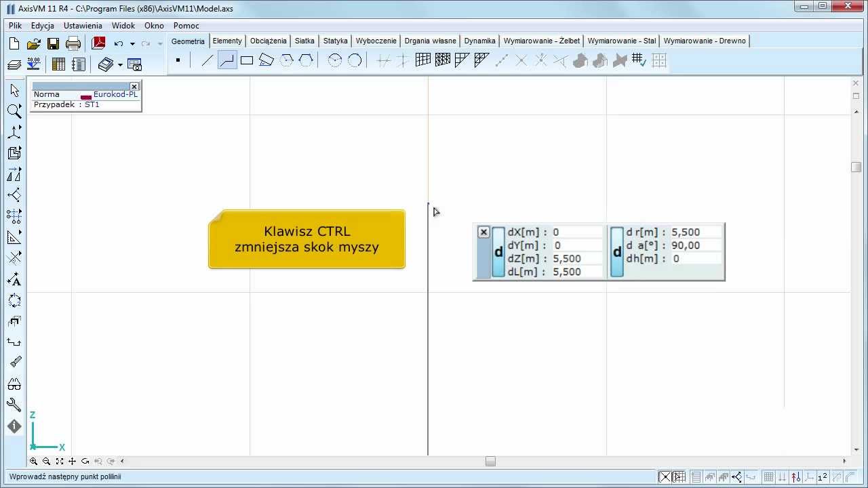This screenshot has height=488, width=868.
Task: Open the undo history dropdown arrow
Action: [132, 44]
